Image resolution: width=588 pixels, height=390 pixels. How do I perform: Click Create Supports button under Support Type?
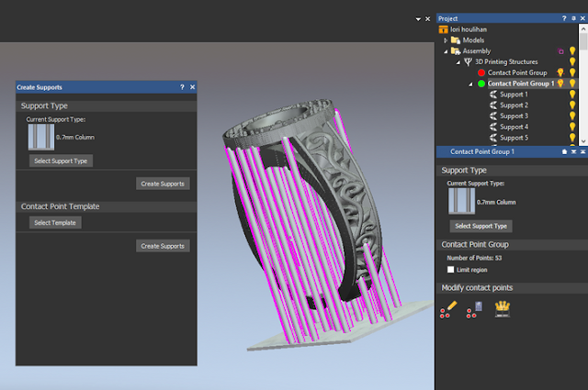(163, 184)
